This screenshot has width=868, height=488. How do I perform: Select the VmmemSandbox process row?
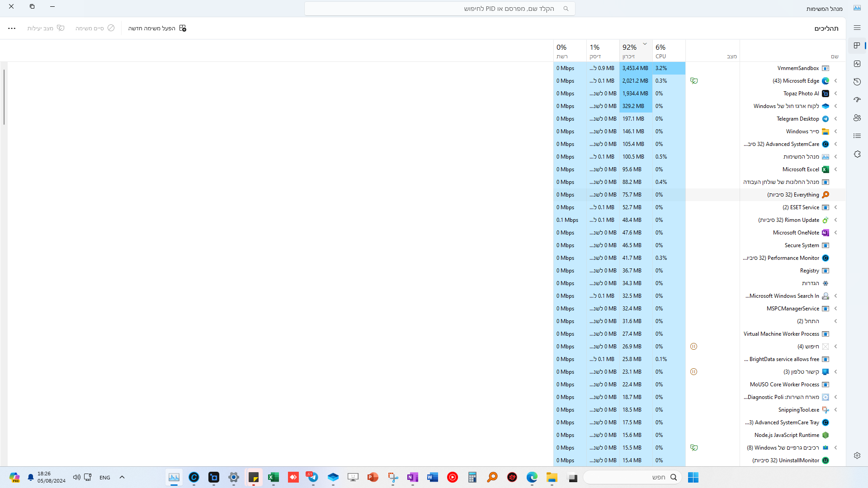point(699,68)
